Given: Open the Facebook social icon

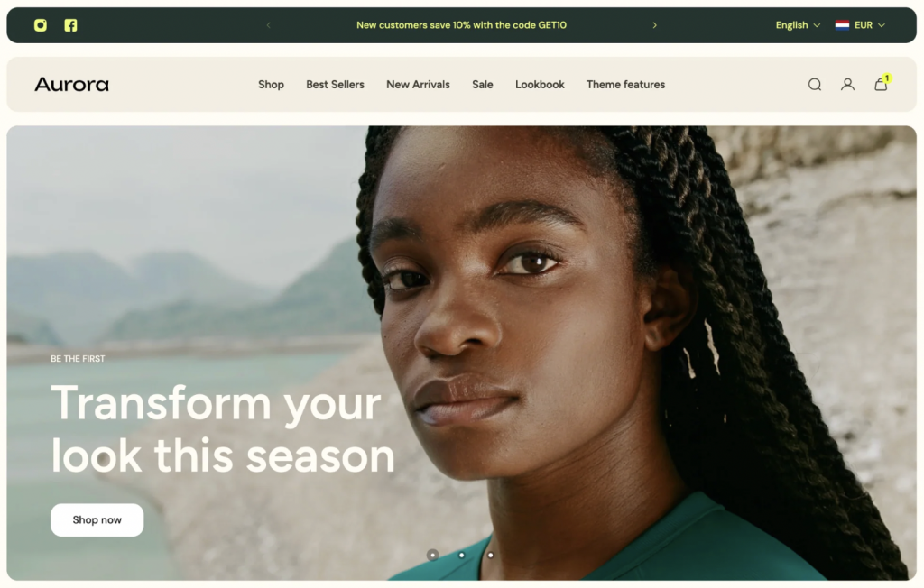Looking at the screenshot, I should pyautogui.click(x=70, y=25).
